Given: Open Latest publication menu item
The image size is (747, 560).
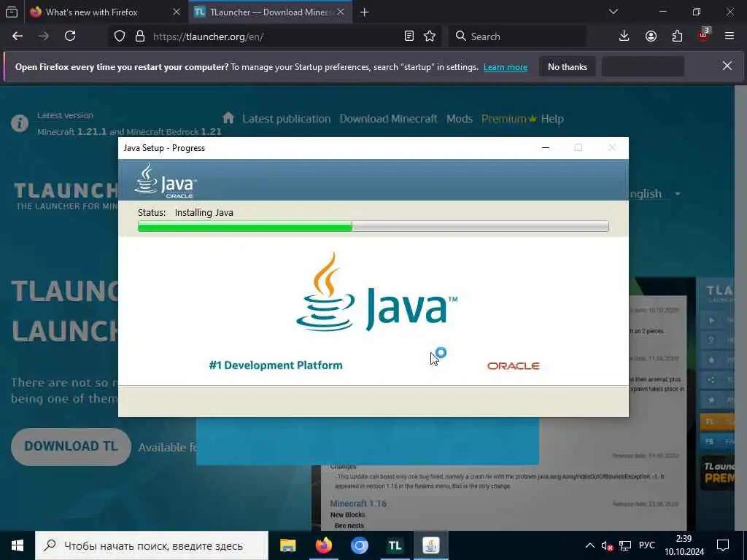Looking at the screenshot, I should [286, 119].
